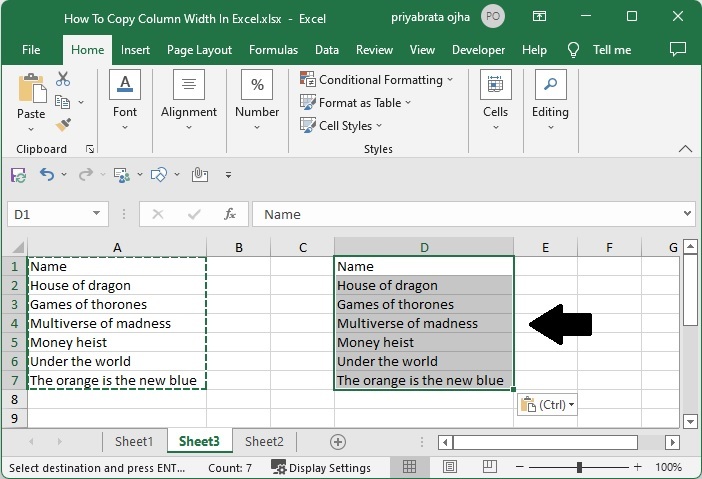Switch to Normal view in status bar

coord(410,467)
